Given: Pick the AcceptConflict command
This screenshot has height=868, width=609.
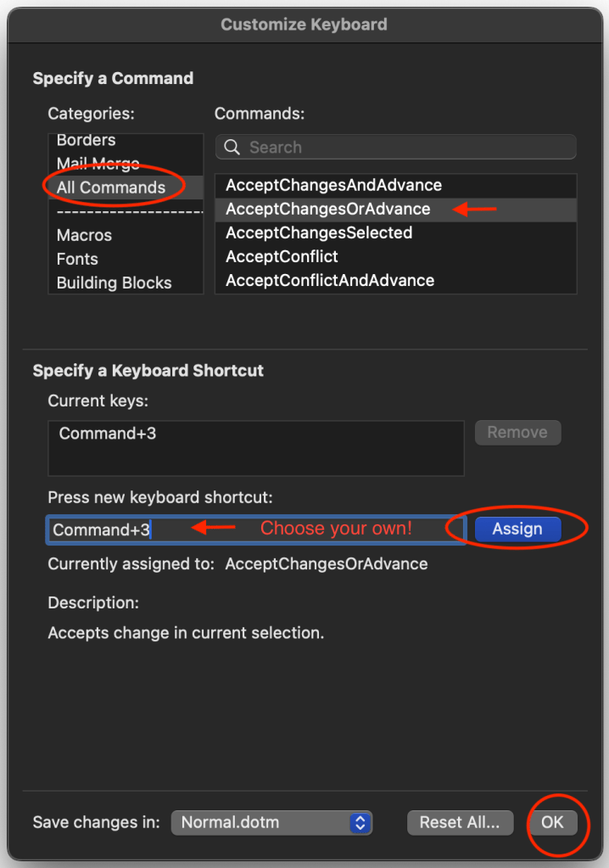Looking at the screenshot, I should pos(282,256).
